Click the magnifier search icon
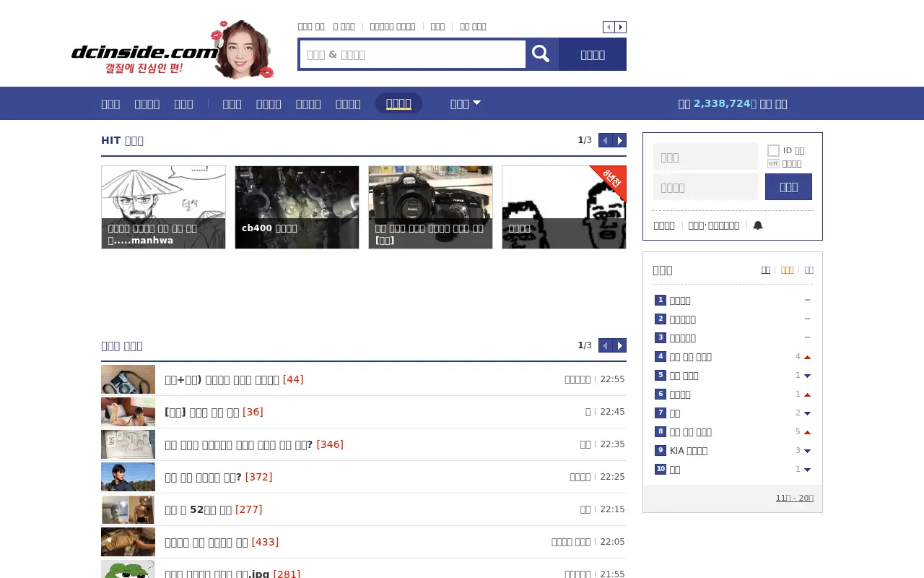The height and width of the screenshot is (578, 924). (541, 54)
